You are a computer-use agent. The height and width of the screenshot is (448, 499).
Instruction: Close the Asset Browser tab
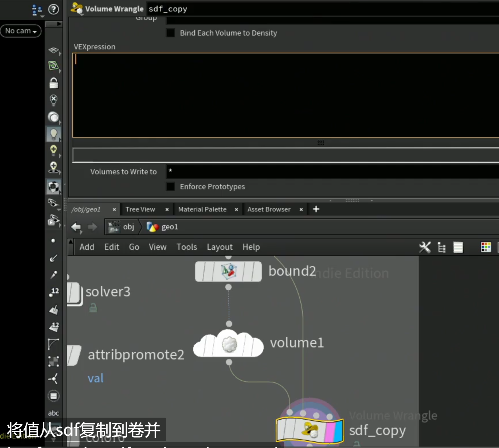coord(301,210)
